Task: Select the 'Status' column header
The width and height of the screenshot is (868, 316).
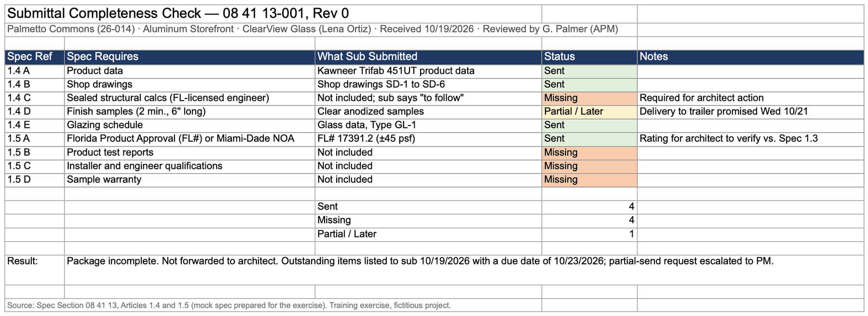Action: coord(589,57)
